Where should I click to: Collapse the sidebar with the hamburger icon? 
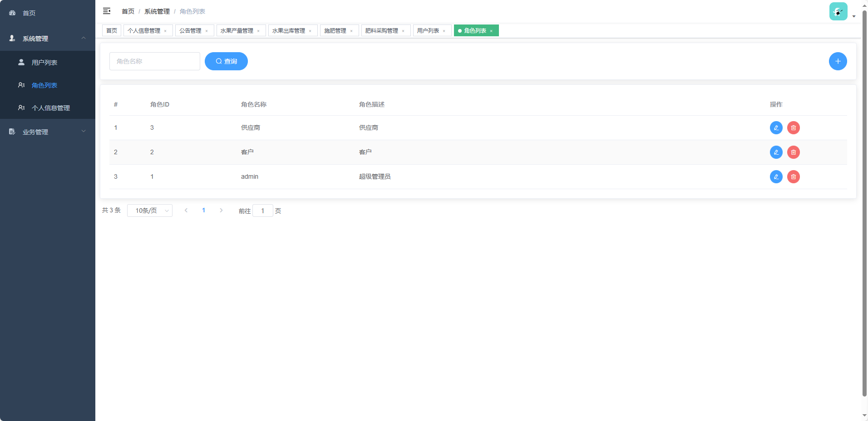click(x=107, y=11)
